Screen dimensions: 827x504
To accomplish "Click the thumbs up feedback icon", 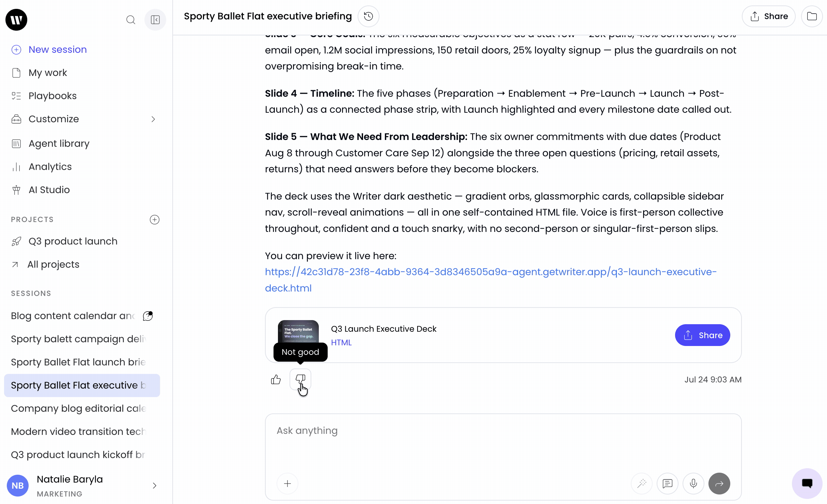I will pyautogui.click(x=276, y=379).
